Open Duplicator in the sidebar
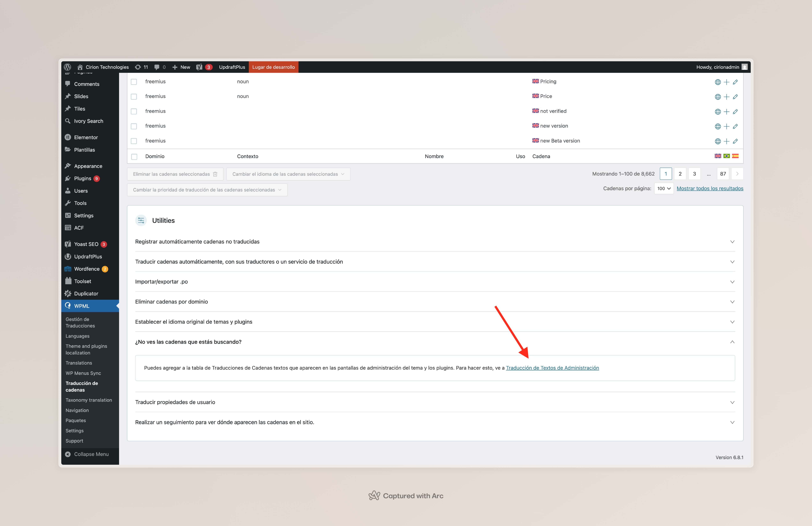 coord(90,294)
